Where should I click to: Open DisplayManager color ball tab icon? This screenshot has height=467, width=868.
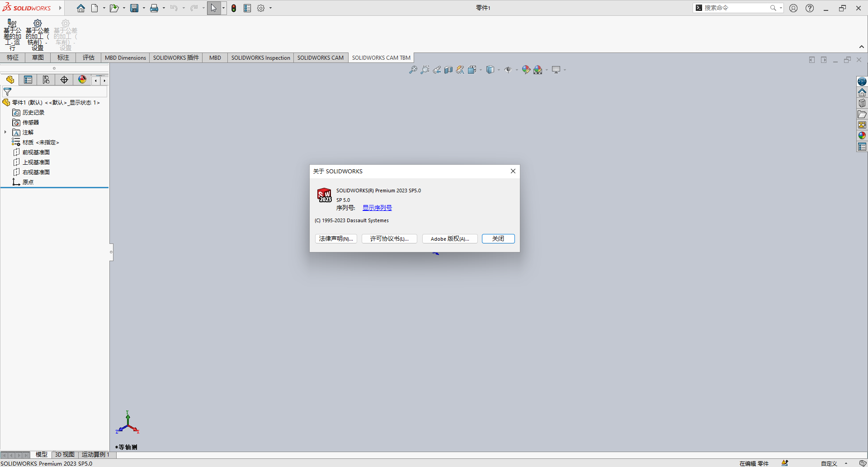pyautogui.click(x=82, y=80)
